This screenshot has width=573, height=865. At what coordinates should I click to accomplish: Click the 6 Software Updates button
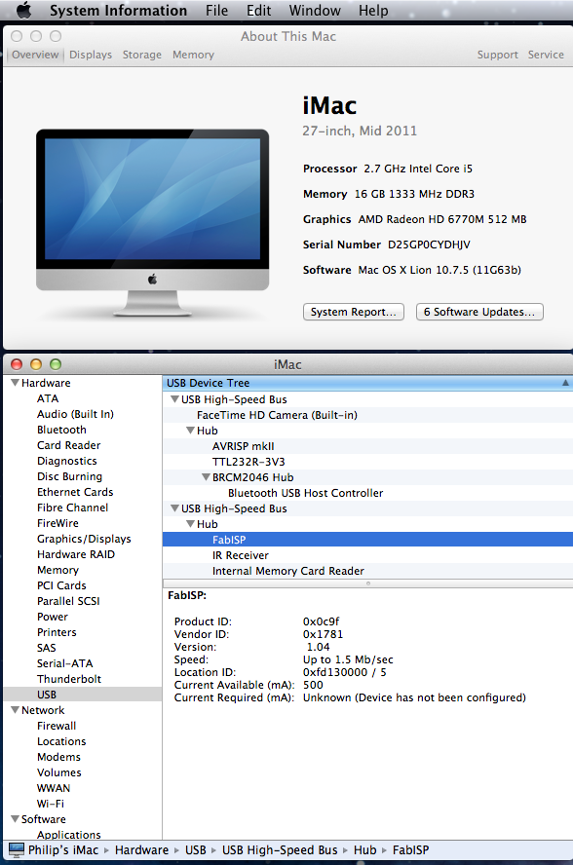[480, 312]
